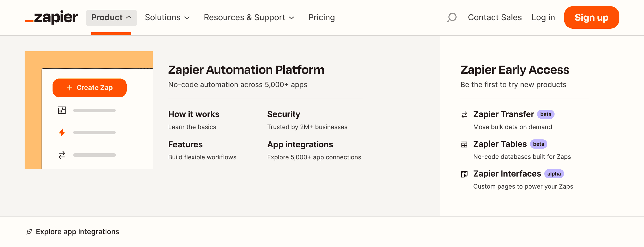Open the How it works link
The width and height of the screenshot is (644, 247).
(x=194, y=114)
